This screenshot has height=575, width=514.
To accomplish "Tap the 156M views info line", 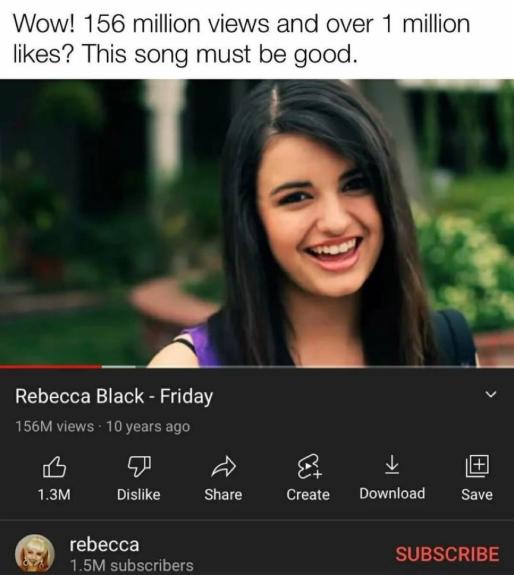I will point(103,426).
